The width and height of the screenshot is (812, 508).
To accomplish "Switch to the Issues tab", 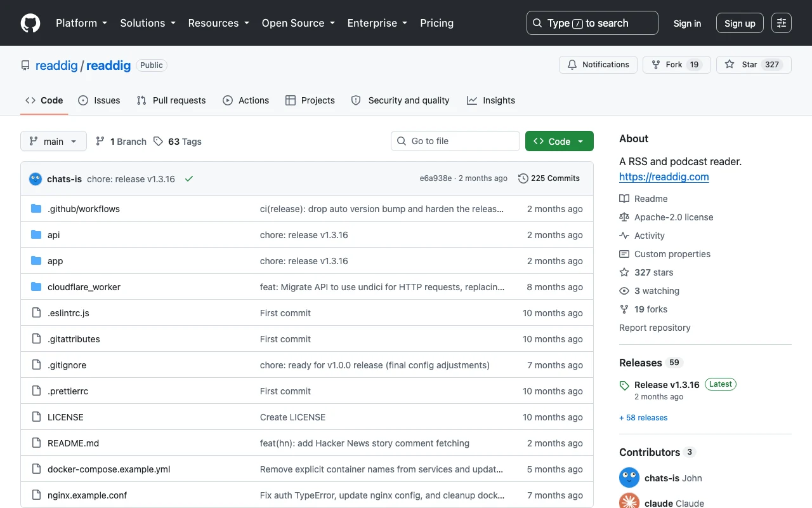I will coord(99,100).
